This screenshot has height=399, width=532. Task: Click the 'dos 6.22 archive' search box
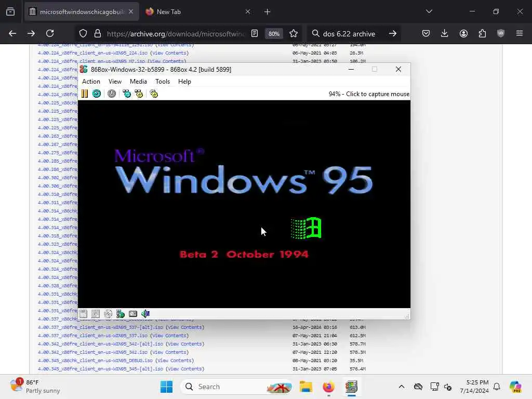(x=349, y=34)
